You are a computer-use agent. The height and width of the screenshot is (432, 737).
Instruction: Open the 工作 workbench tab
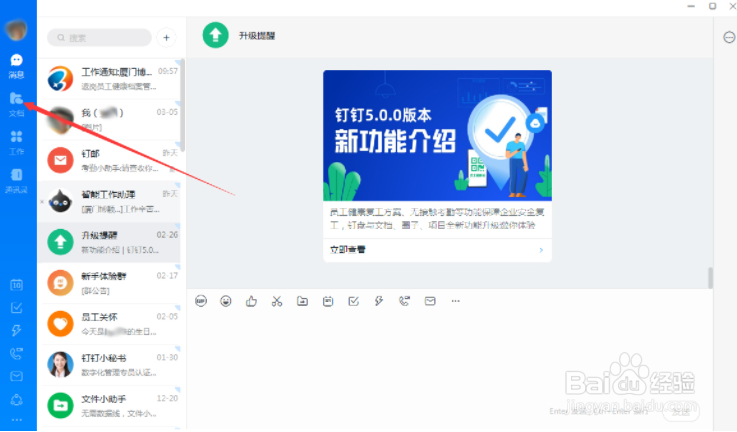[16, 142]
